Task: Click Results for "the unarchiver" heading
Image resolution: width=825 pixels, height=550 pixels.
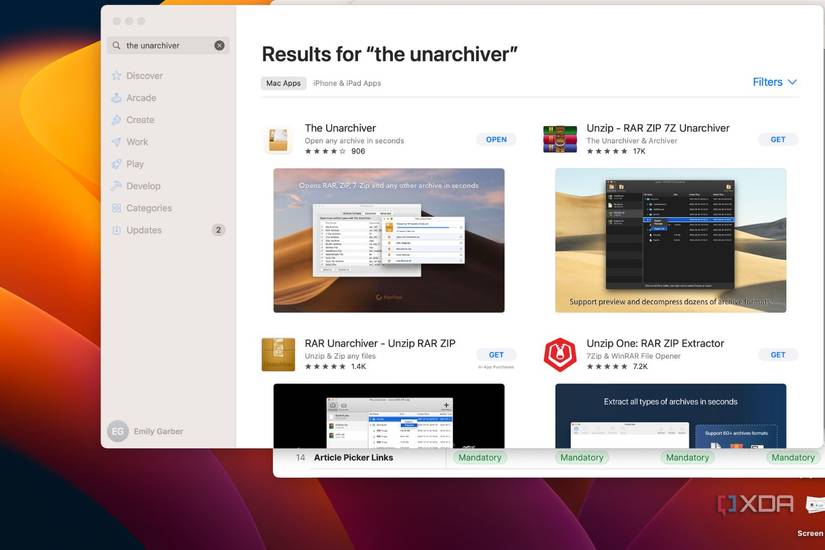Action: click(x=389, y=54)
